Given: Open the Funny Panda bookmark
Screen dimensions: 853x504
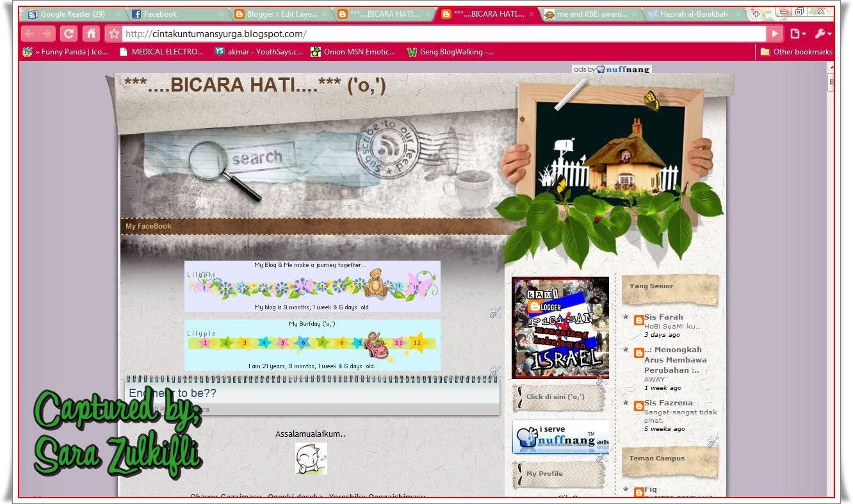Looking at the screenshot, I should [65, 52].
